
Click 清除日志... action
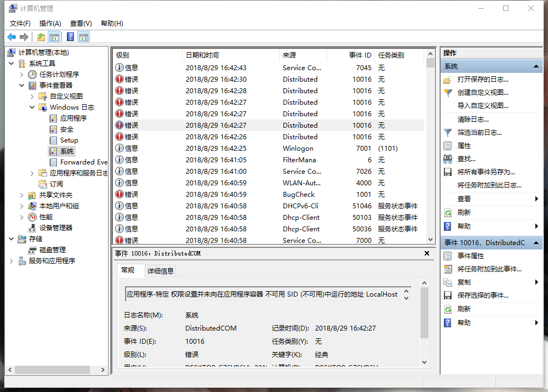pyautogui.click(x=473, y=120)
